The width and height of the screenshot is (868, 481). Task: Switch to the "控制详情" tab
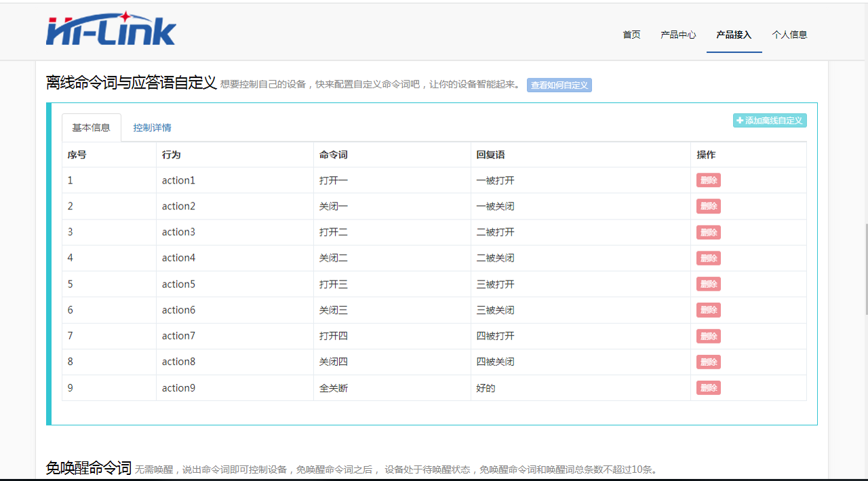click(152, 127)
